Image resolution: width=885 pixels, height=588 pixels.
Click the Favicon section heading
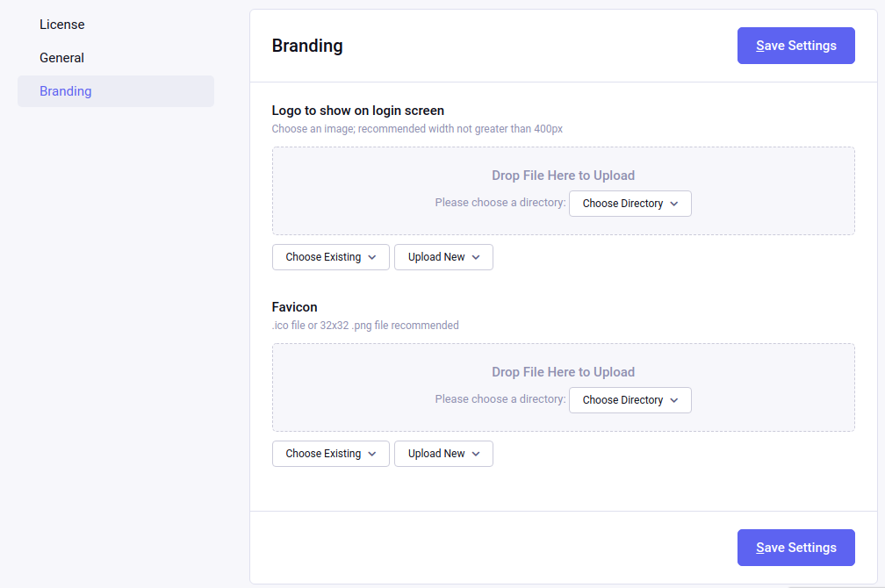[x=295, y=307]
